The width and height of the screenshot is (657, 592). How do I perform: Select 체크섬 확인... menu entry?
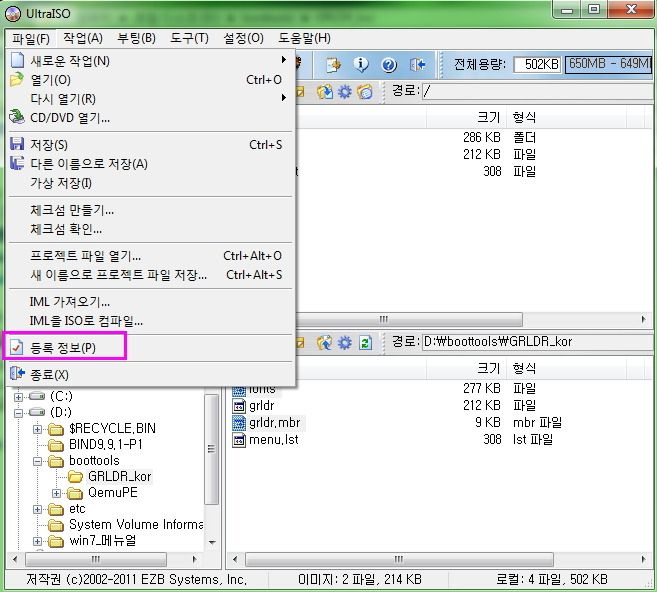[151, 229]
